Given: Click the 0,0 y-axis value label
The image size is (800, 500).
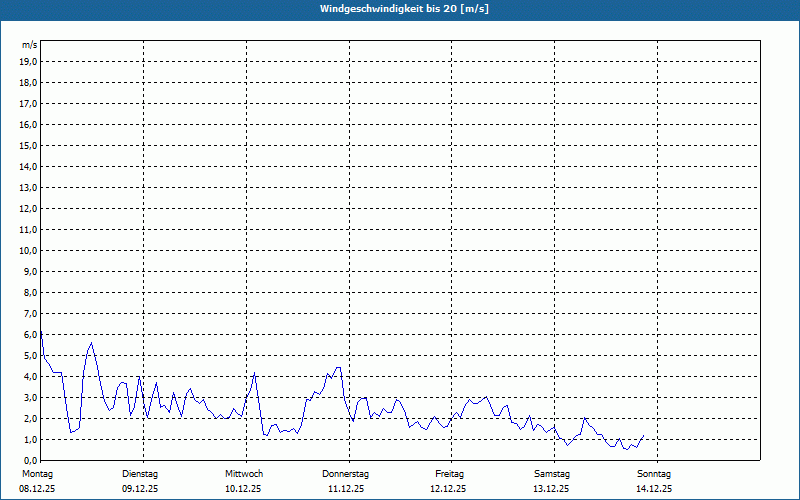Looking at the screenshot, I should (x=30, y=460).
